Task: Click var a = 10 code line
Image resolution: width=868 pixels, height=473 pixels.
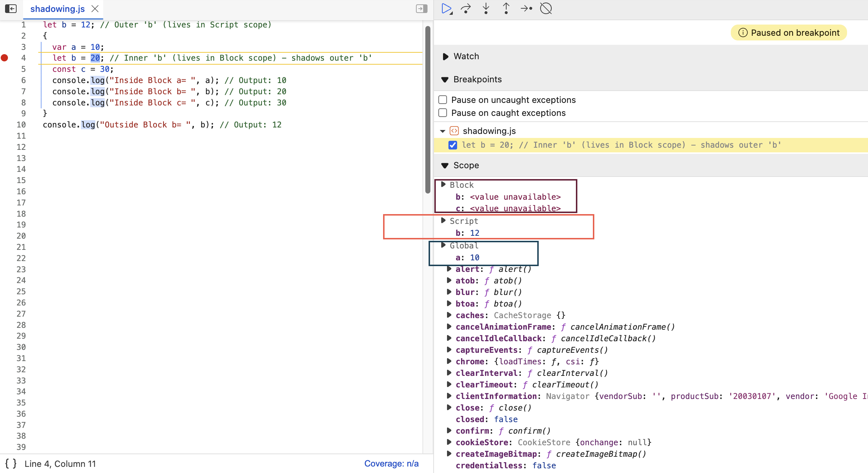Action: click(78, 47)
